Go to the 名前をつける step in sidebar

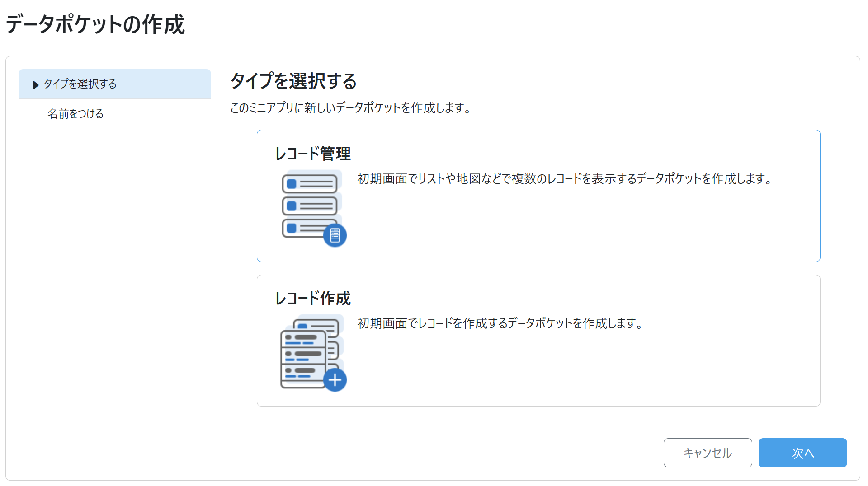pyautogui.click(x=75, y=114)
